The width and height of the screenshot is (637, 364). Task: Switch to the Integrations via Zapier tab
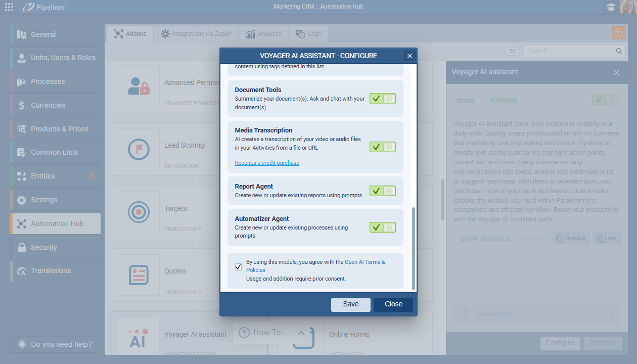point(196,34)
